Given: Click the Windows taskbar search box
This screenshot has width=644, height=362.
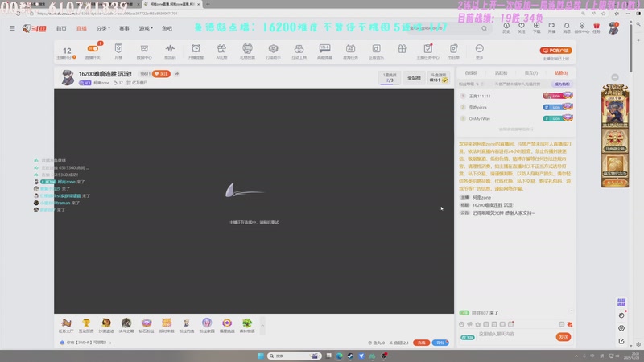Looking at the screenshot, I should 294,356.
